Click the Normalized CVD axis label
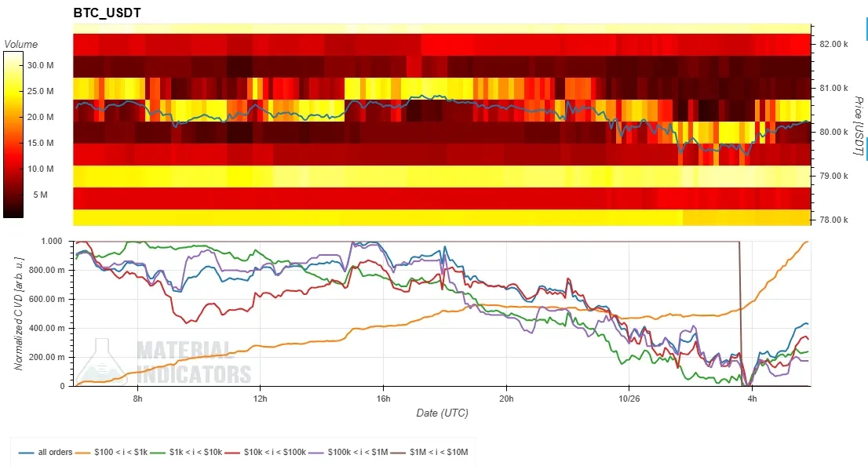Image resolution: width=868 pixels, height=466 pixels. [18, 313]
